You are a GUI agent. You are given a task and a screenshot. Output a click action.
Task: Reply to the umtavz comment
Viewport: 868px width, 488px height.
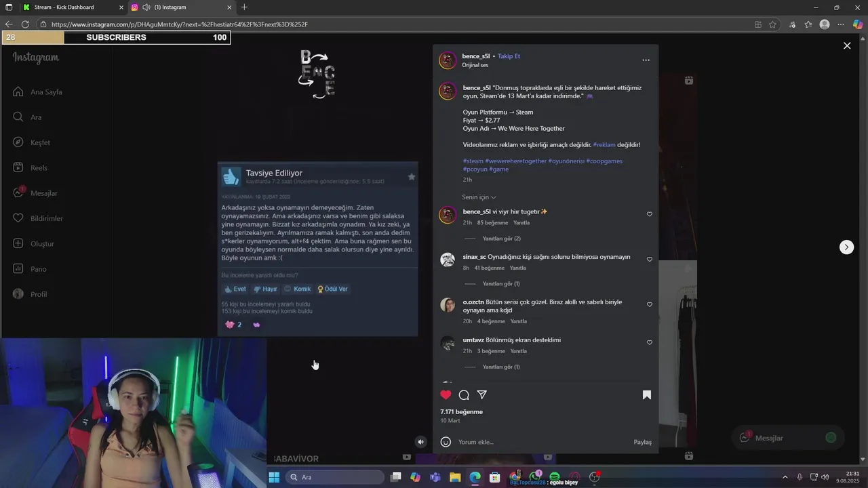518,351
